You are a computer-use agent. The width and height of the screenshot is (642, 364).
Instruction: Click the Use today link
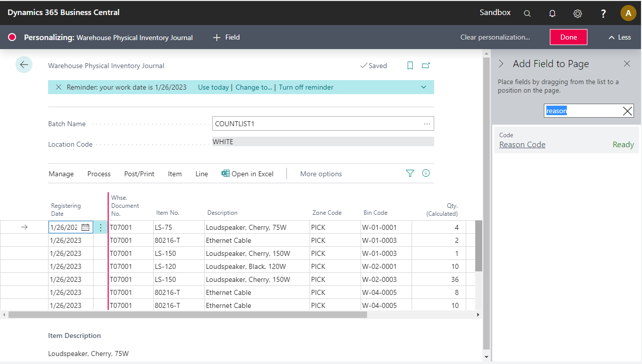coord(213,87)
